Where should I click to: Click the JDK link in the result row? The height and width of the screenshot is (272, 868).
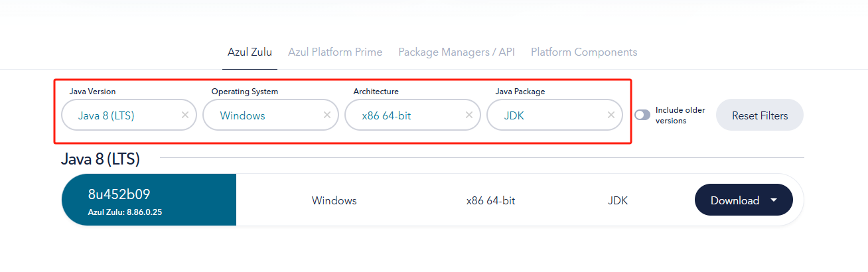618,200
